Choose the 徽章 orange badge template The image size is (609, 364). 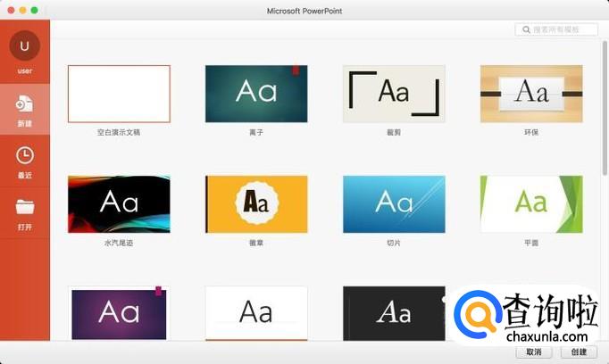(x=256, y=204)
